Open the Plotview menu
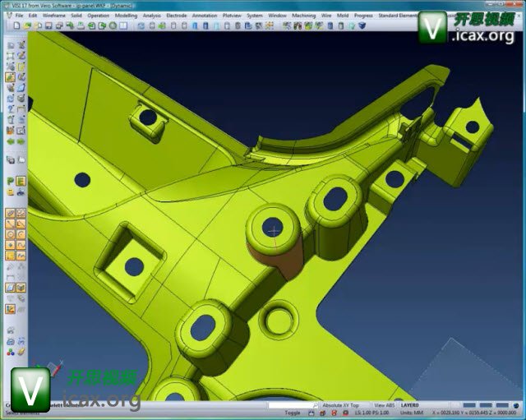The image size is (526, 420). click(x=232, y=16)
